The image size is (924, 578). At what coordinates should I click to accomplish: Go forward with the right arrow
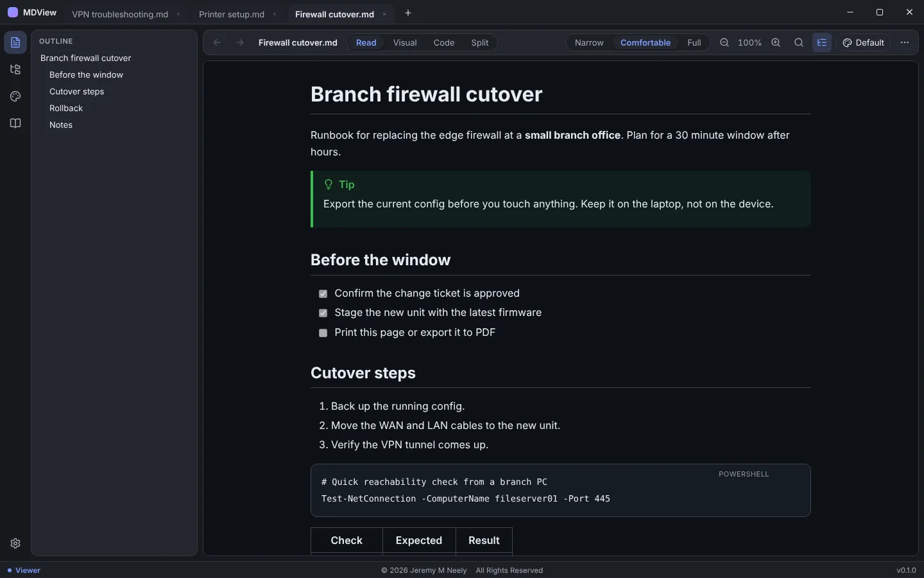pyautogui.click(x=240, y=42)
